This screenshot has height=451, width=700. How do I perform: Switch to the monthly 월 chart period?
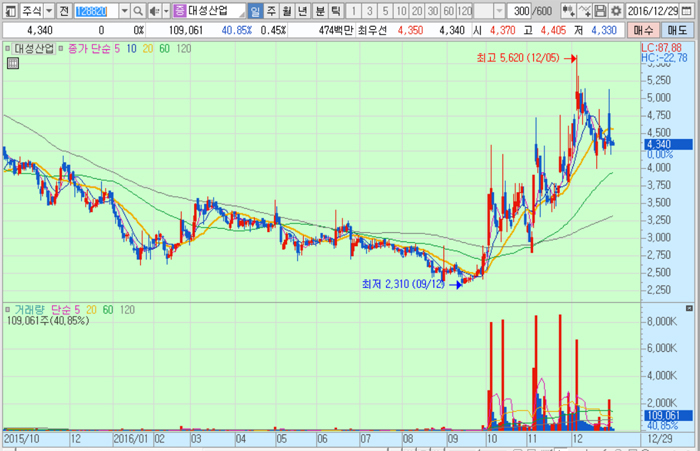coord(287,10)
